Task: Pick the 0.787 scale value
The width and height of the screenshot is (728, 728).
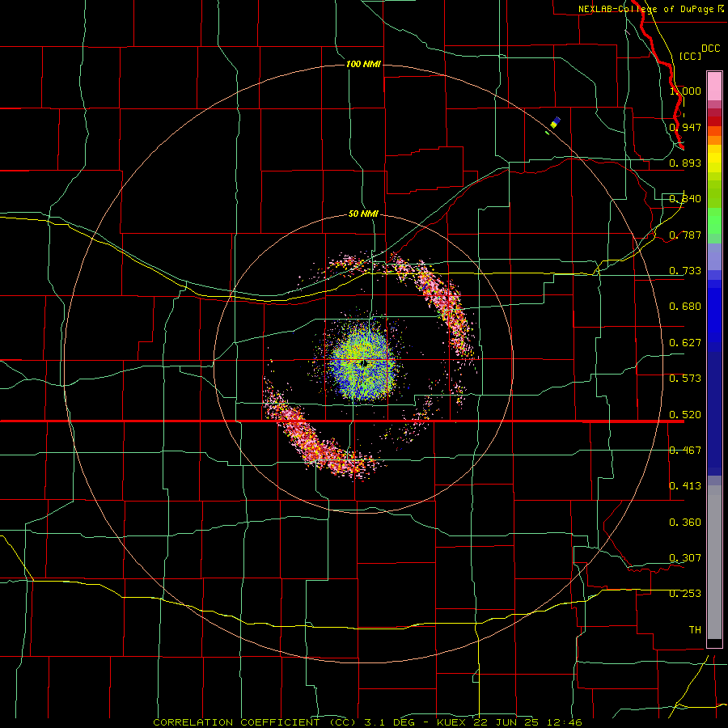Action: (x=685, y=235)
